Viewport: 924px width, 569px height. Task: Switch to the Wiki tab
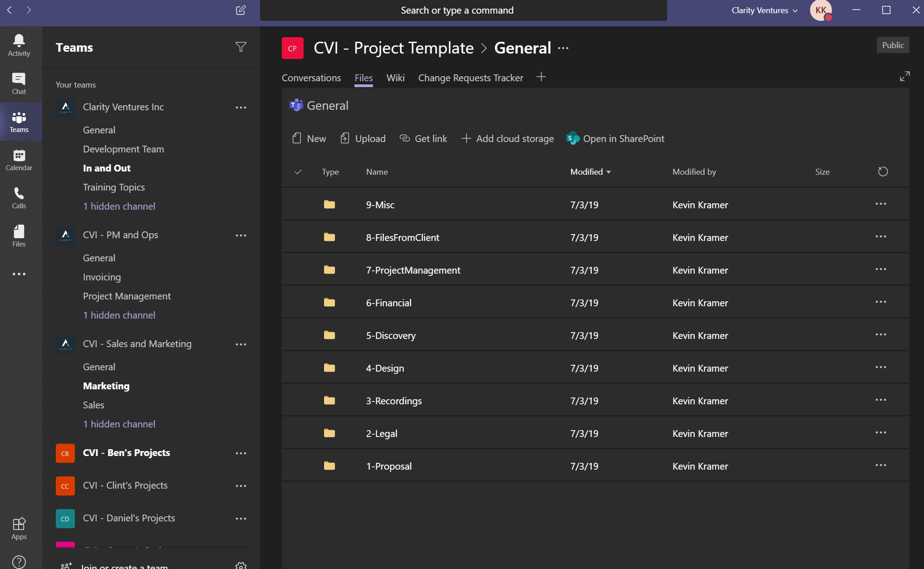(395, 78)
